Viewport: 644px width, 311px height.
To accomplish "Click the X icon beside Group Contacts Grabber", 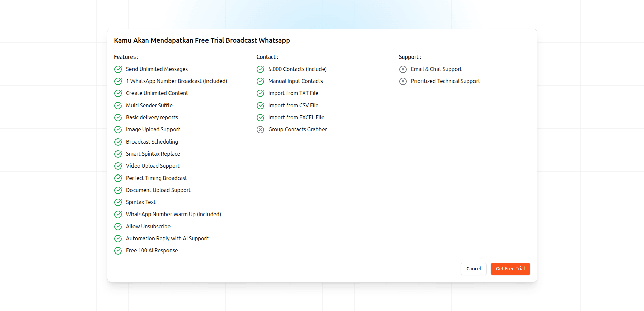I will [x=260, y=130].
